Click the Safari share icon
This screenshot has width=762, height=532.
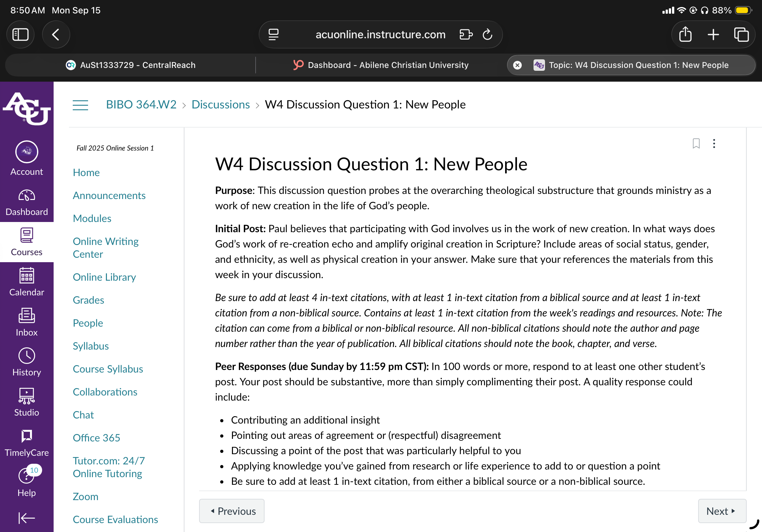(685, 34)
